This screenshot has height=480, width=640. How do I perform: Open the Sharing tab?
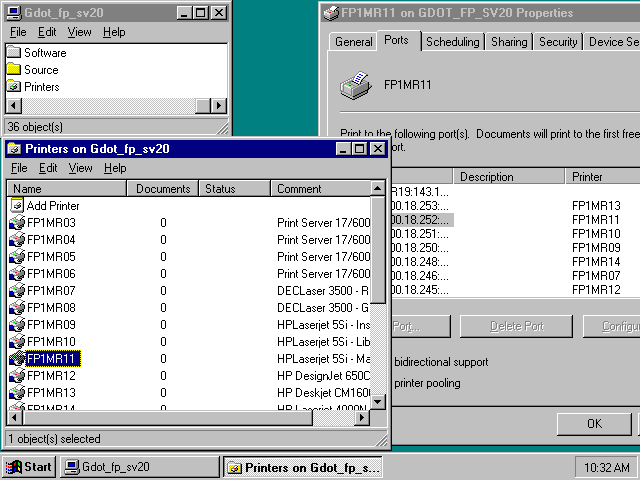point(509,42)
